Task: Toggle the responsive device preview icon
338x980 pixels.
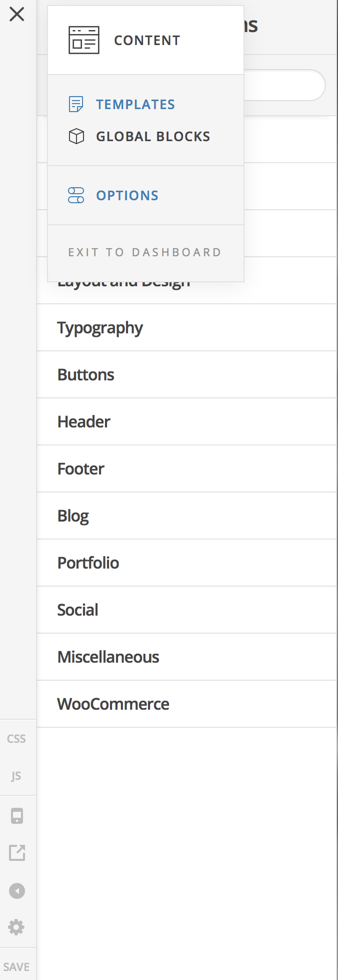Action: 17,816
